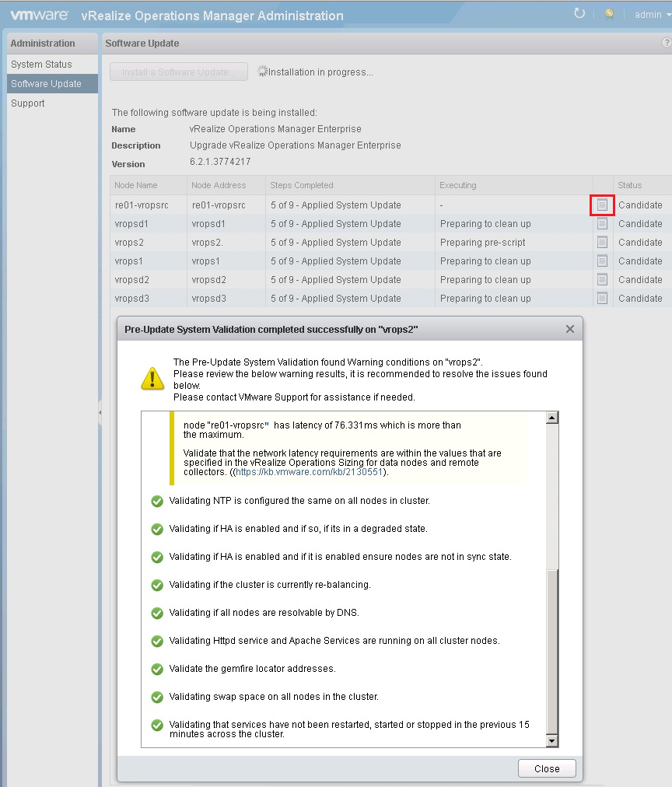Open Support in the Administration menu
The height and width of the screenshot is (787, 672).
(x=28, y=103)
